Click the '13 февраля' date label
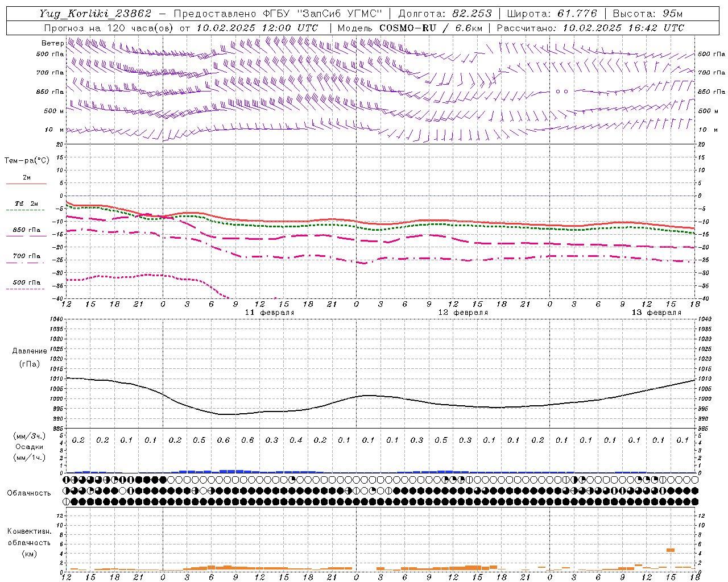Screen dimensions: 728x582 (x=656, y=313)
